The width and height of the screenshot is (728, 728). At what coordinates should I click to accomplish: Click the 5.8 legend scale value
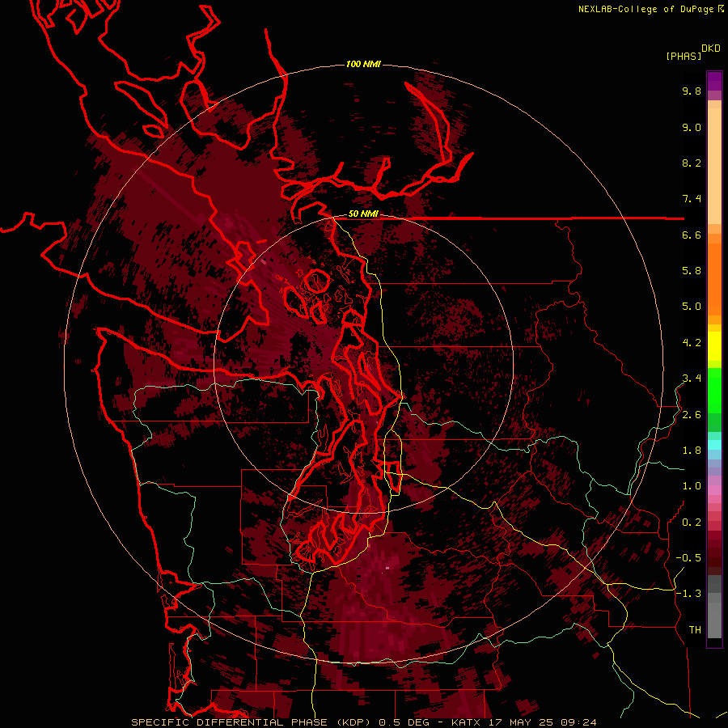point(692,271)
